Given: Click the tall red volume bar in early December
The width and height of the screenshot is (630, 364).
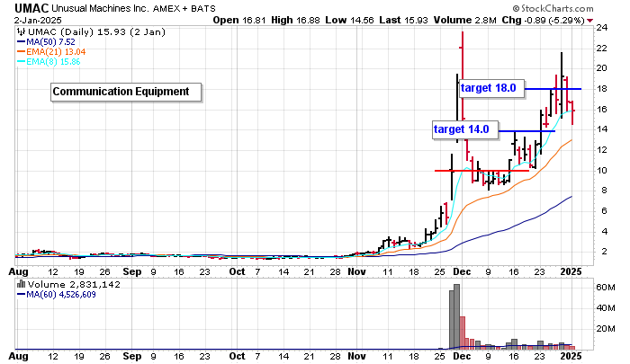Looking at the screenshot, I should (x=462, y=333).
